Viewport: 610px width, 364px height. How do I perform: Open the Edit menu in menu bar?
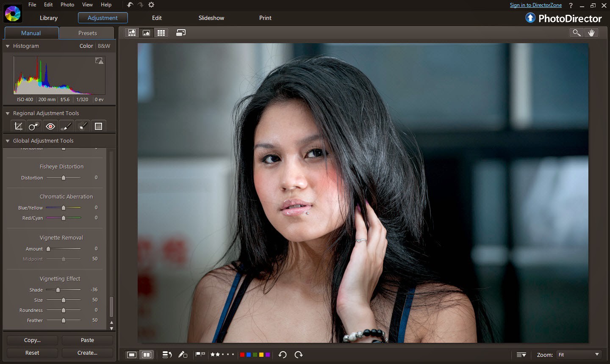pos(48,5)
